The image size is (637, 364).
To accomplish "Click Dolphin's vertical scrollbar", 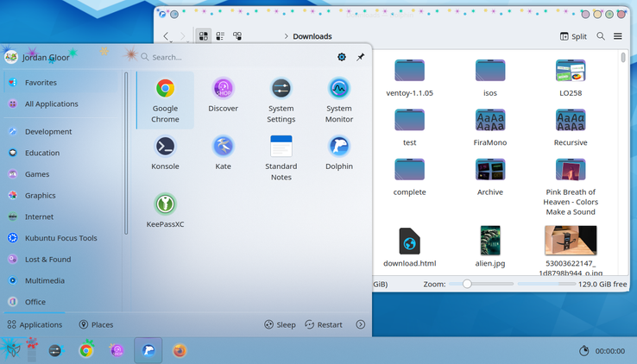I will 623,57.
